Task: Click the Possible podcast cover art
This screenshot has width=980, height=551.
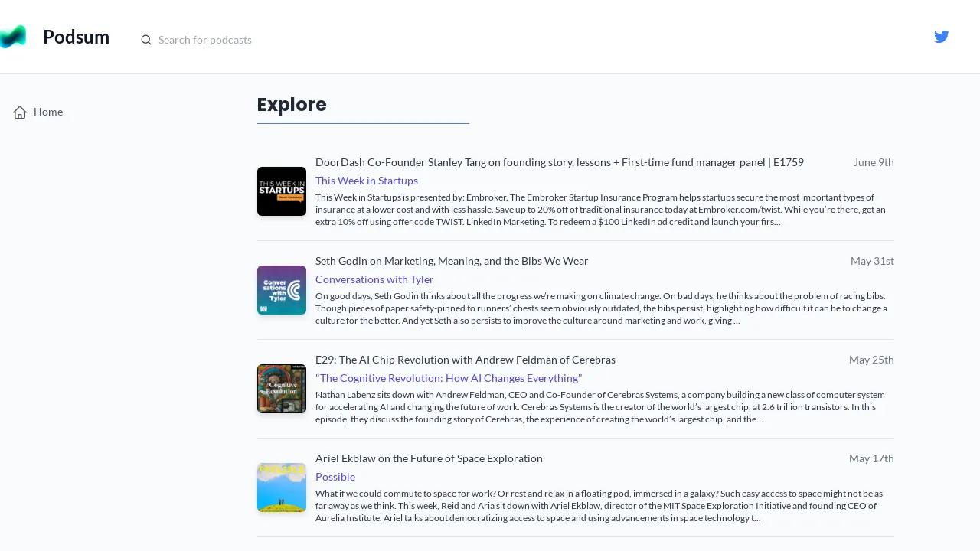Action: click(x=282, y=487)
